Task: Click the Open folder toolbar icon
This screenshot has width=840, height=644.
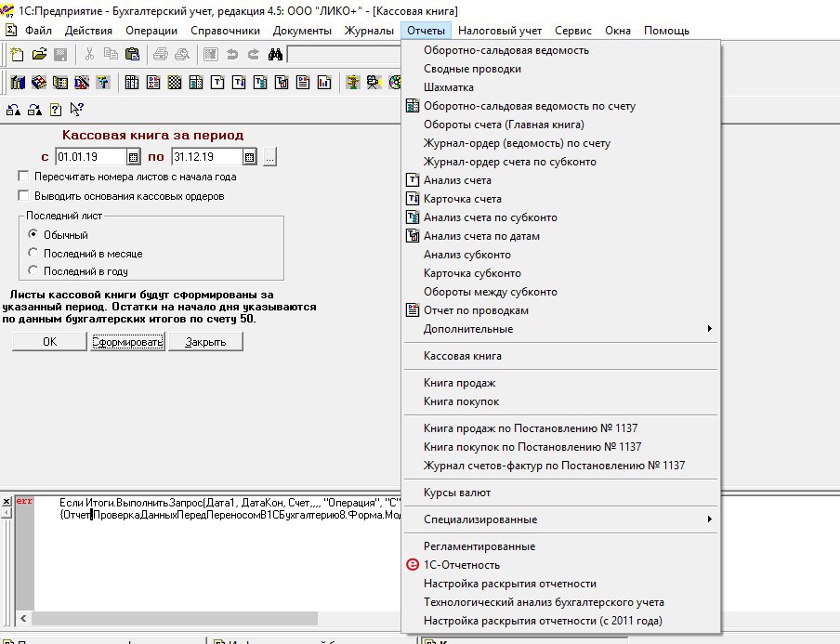Action: pos(39,54)
